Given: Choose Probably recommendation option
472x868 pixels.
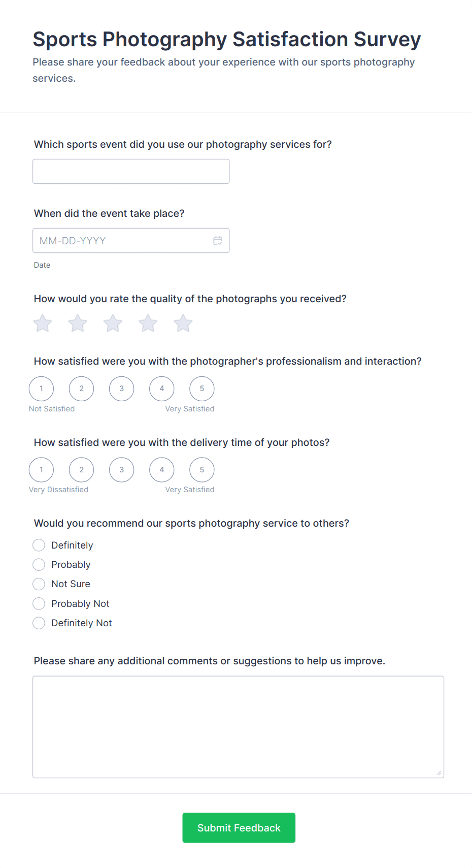Looking at the screenshot, I should point(39,565).
